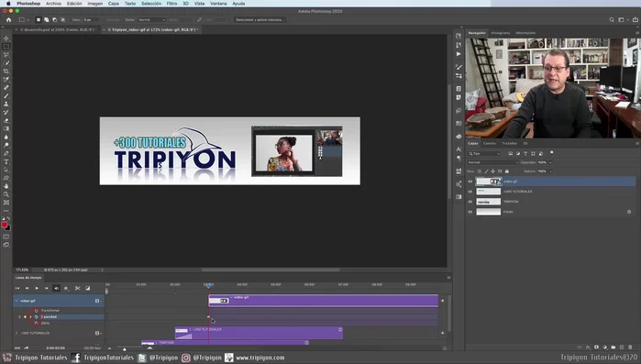Click the timeline zoom slider

click(125, 349)
